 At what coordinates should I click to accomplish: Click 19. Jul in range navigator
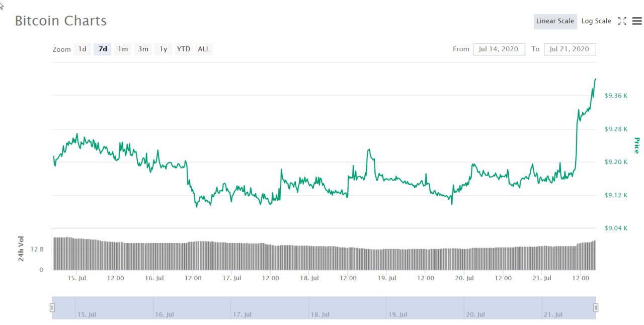click(x=397, y=314)
